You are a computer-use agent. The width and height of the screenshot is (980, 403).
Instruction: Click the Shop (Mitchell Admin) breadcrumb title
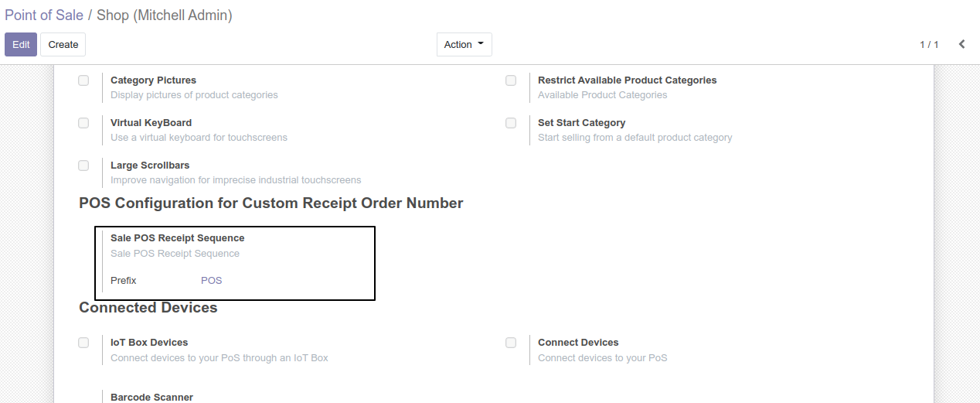[165, 15]
